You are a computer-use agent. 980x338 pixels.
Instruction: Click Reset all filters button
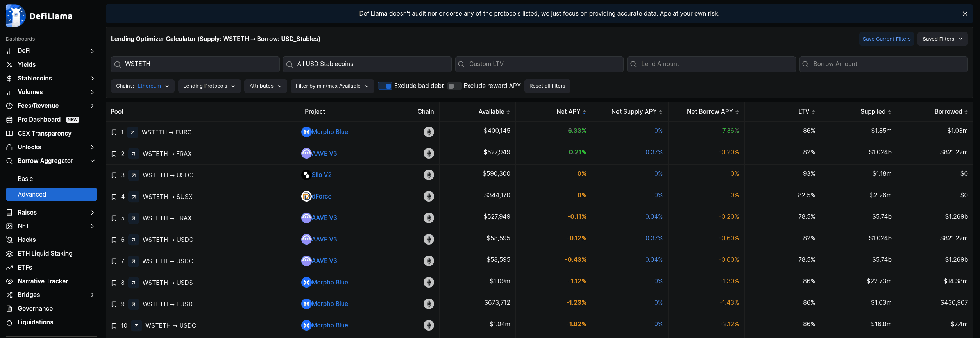[547, 86]
